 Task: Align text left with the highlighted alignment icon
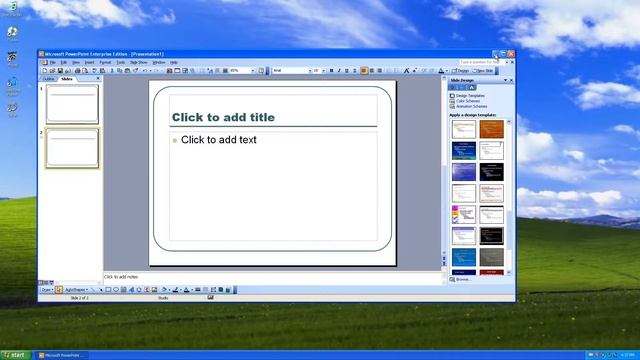[364, 71]
